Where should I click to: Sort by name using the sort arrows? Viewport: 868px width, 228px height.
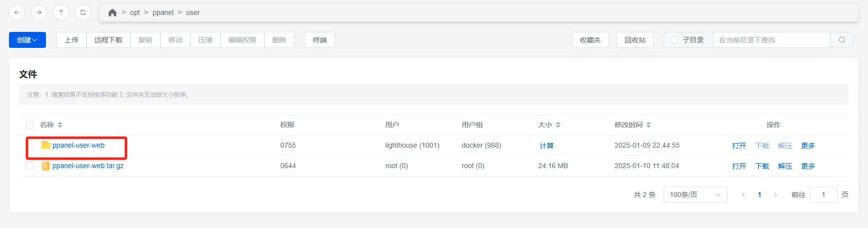pos(60,125)
